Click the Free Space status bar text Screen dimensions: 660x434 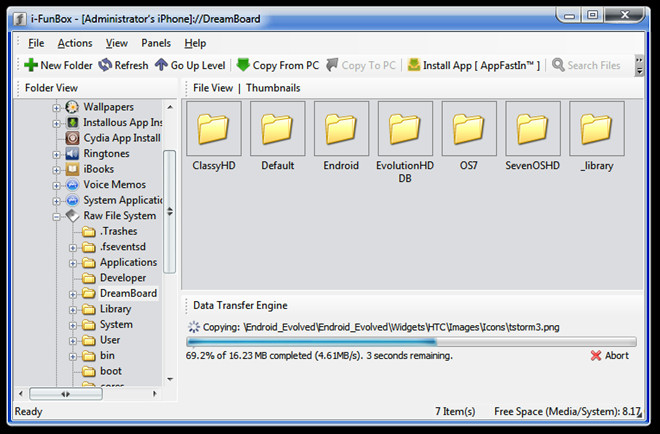tap(567, 412)
